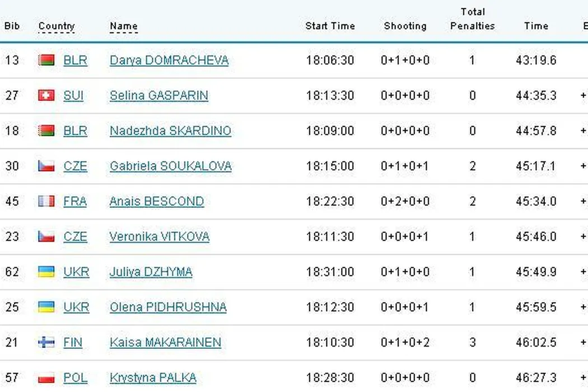Screen dimensions: 588x392
Task: Open Darya DOMRACHEVA athlete profile
Action: (x=169, y=60)
